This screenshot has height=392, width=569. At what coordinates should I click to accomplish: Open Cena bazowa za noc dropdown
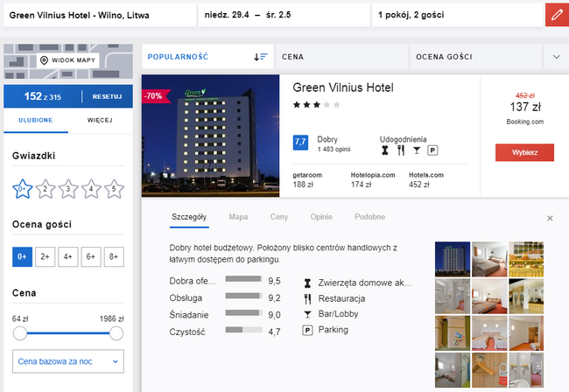click(68, 361)
